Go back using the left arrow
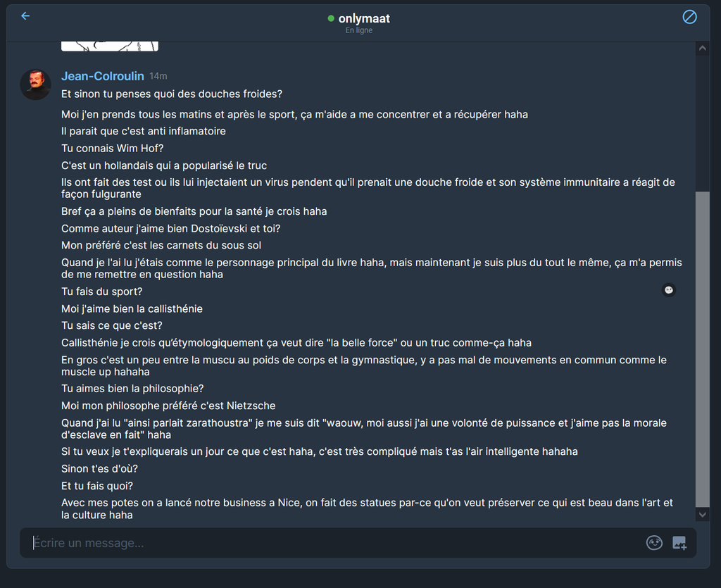The width and height of the screenshot is (721, 588). pyautogui.click(x=25, y=16)
